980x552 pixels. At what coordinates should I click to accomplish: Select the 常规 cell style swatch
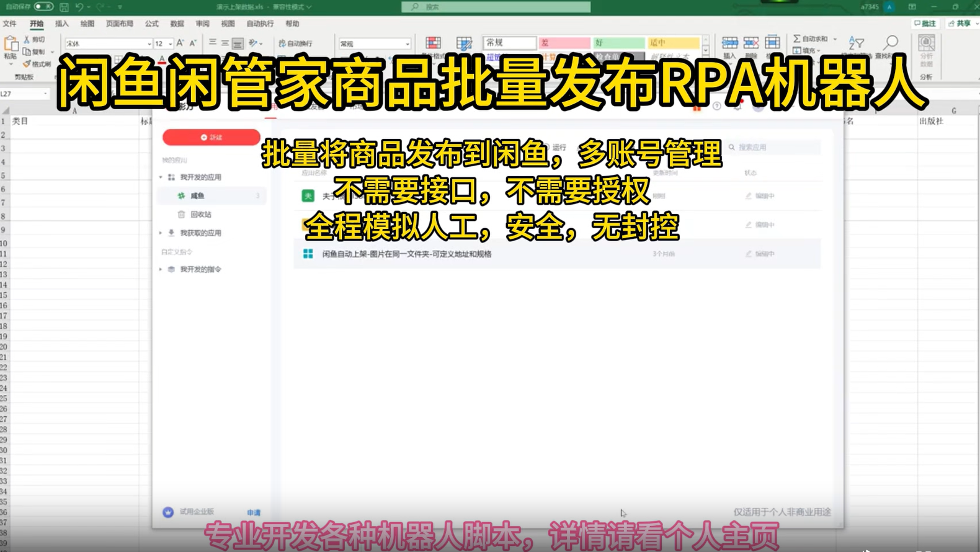coord(510,43)
